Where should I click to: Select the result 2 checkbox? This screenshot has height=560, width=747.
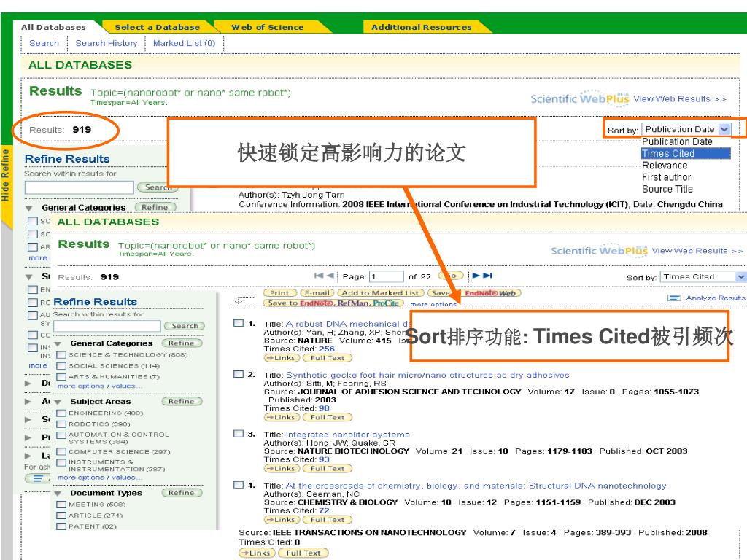[x=239, y=374]
